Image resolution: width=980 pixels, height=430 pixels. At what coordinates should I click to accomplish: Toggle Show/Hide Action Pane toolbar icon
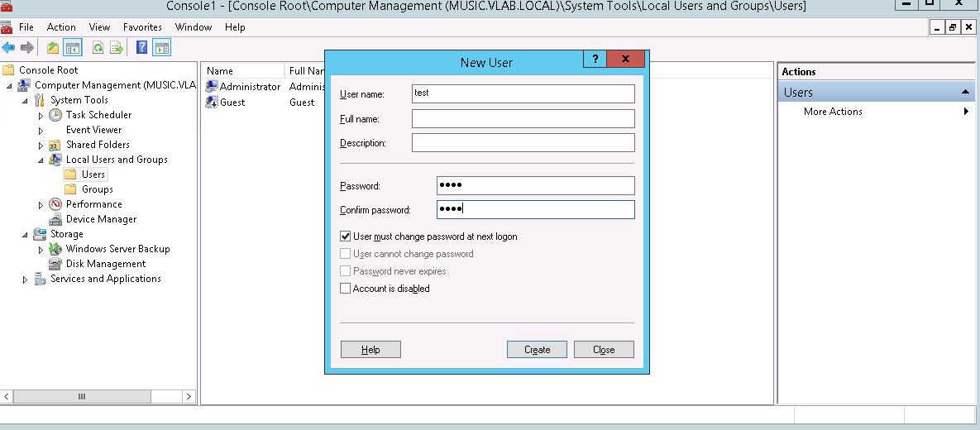[x=161, y=47]
